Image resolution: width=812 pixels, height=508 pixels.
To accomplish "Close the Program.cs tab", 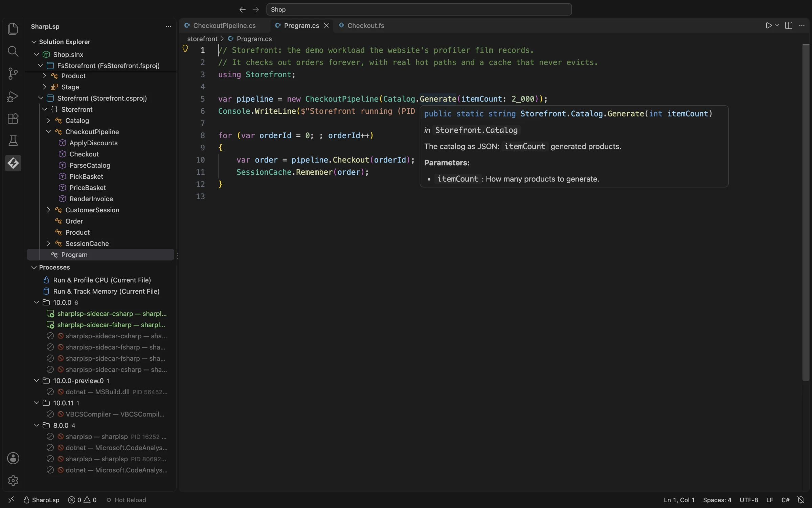I will click(x=326, y=26).
